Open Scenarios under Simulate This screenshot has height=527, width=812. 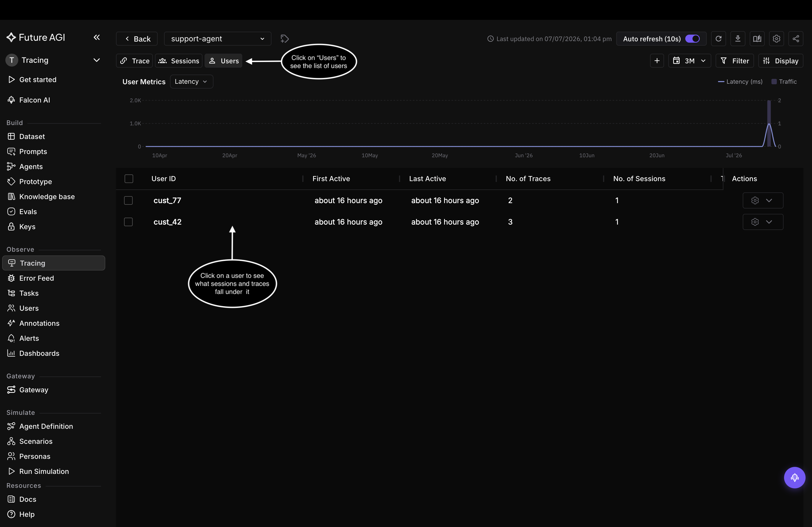click(x=36, y=441)
